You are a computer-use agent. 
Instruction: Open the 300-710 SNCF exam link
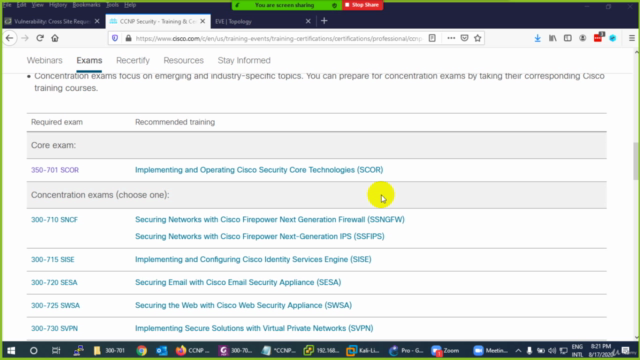[54, 220]
